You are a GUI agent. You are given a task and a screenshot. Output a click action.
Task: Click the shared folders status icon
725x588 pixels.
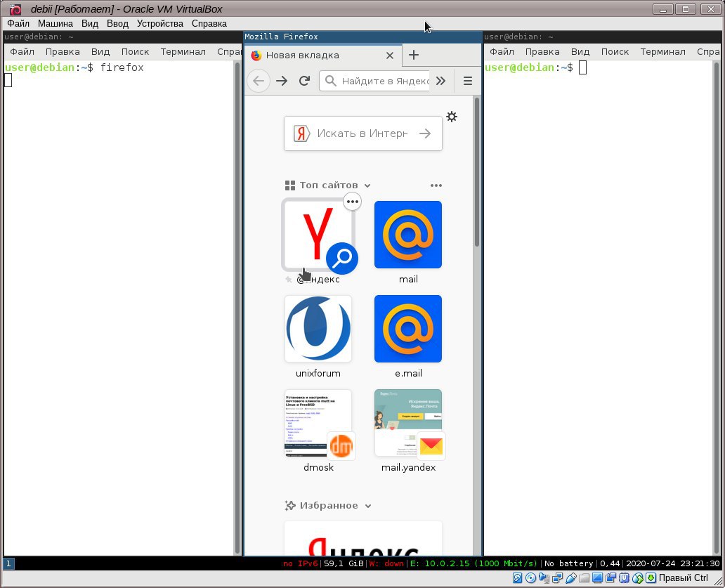pos(584,578)
